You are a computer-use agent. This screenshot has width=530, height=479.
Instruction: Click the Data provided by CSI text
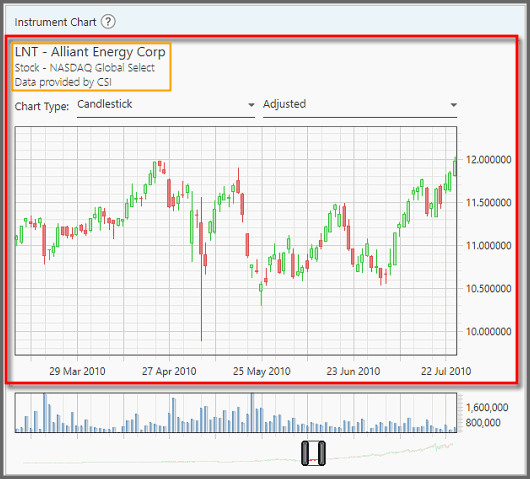pos(63,82)
